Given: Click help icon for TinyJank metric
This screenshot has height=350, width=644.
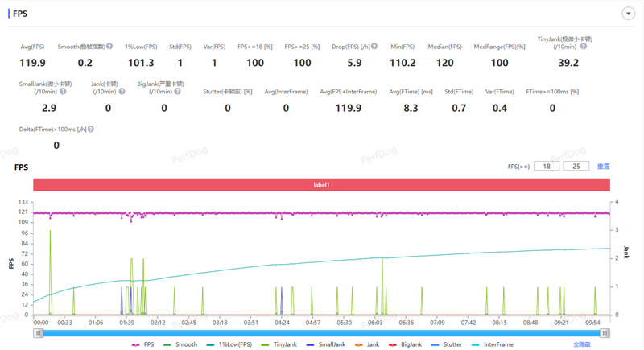Looking at the screenshot, I should [584, 47].
